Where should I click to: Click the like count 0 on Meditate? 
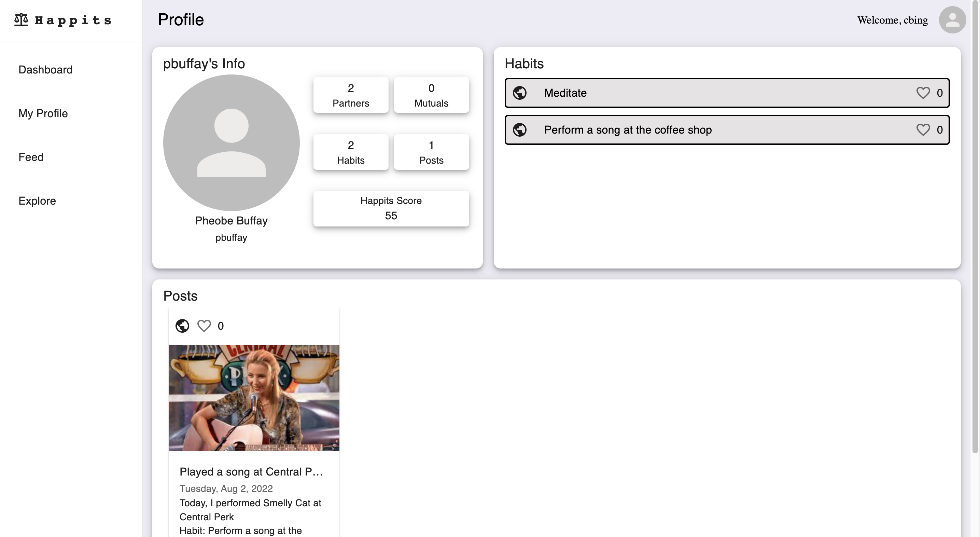pos(939,93)
